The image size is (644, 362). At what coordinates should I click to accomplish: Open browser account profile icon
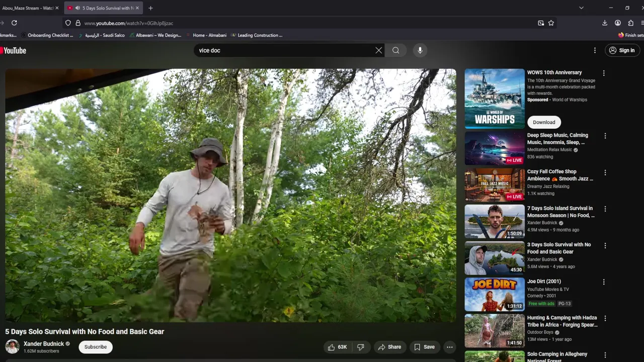tap(618, 23)
